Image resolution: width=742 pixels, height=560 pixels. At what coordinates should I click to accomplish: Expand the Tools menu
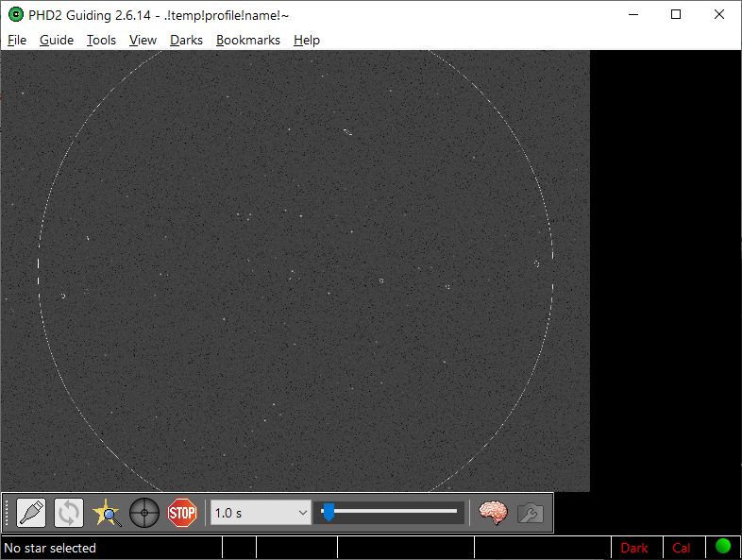click(101, 40)
